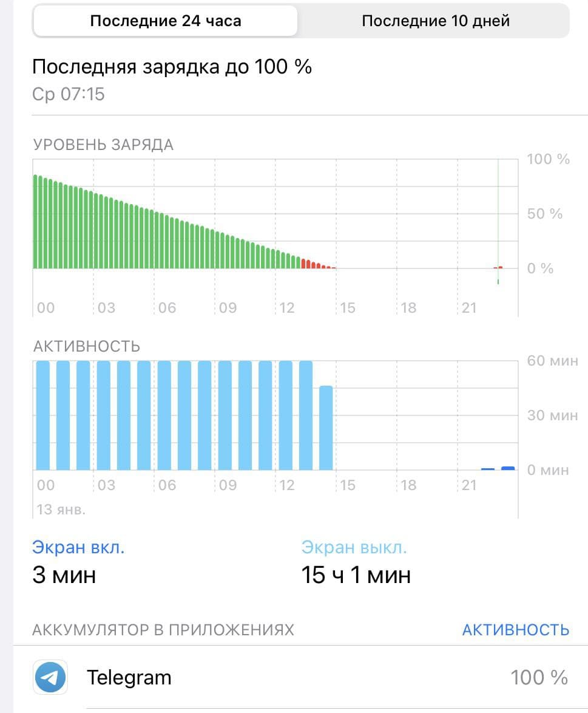Tap the activity bar at hour 06

point(164,415)
